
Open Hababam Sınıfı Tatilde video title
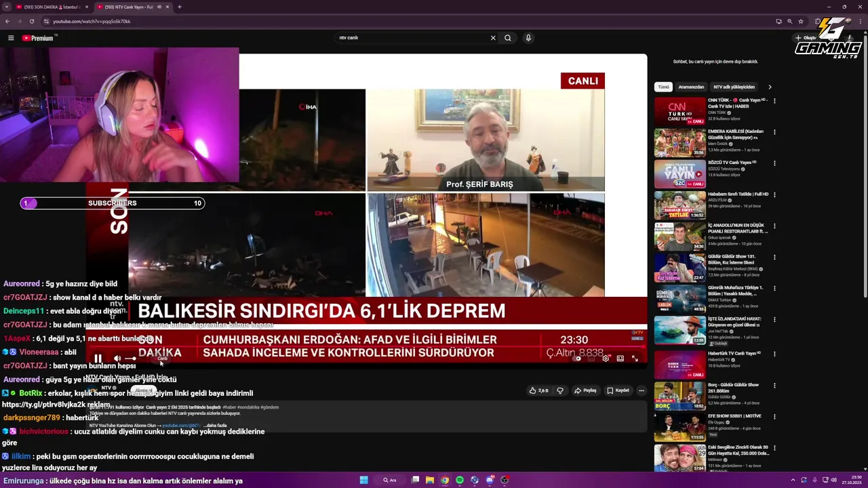(x=738, y=195)
